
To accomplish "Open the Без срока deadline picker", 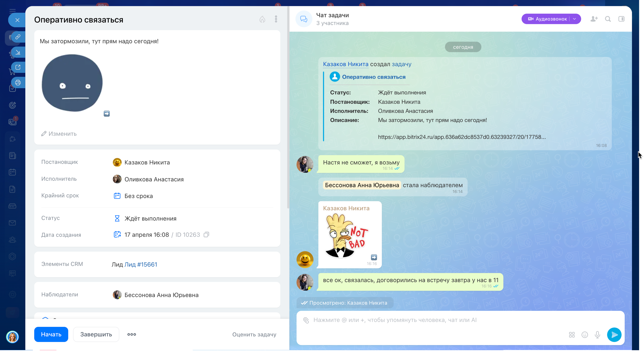I will click(139, 196).
